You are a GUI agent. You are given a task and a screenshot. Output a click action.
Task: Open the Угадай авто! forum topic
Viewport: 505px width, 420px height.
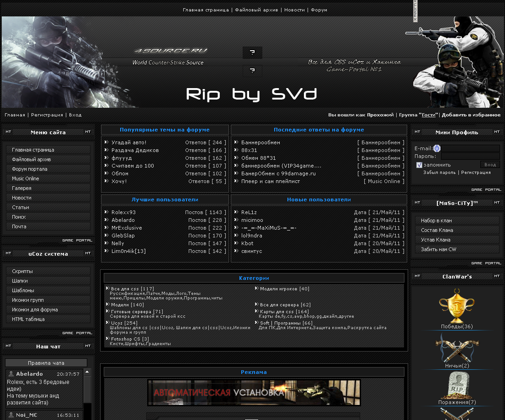[129, 142]
